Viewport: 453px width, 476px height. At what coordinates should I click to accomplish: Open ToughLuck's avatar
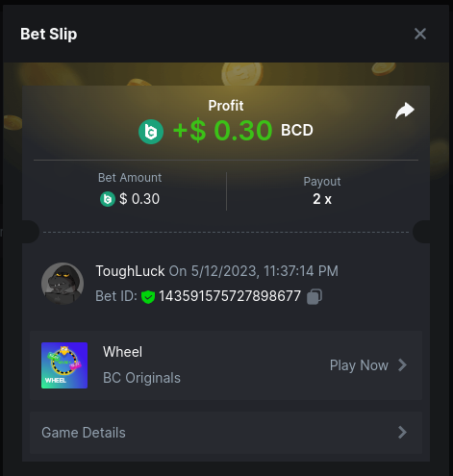coord(63,284)
